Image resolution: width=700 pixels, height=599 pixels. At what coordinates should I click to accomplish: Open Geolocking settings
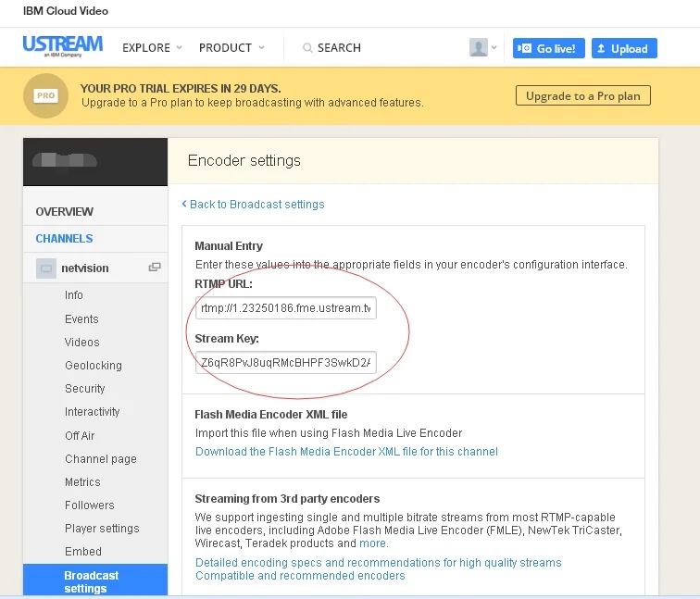click(94, 366)
